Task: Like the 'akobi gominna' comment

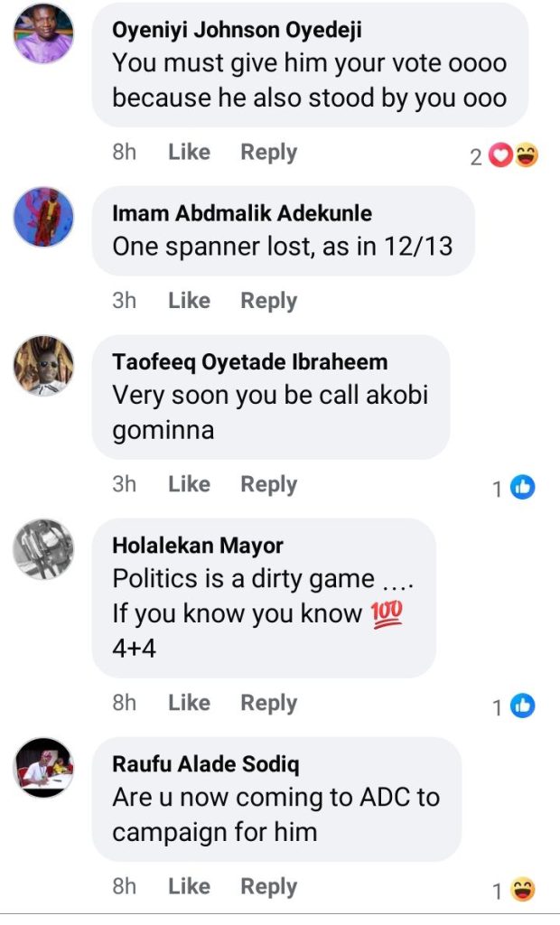Action: tap(189, 484)
